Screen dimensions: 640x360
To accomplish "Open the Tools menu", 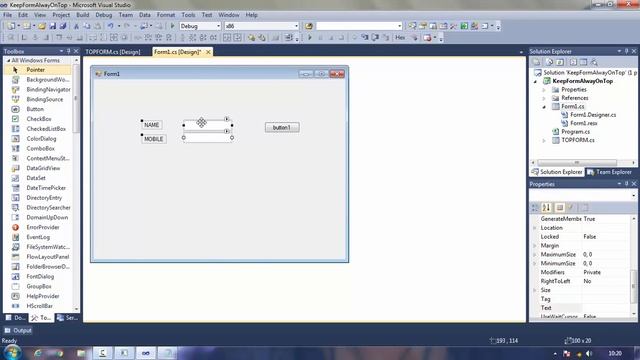I will tap(188, 15).
